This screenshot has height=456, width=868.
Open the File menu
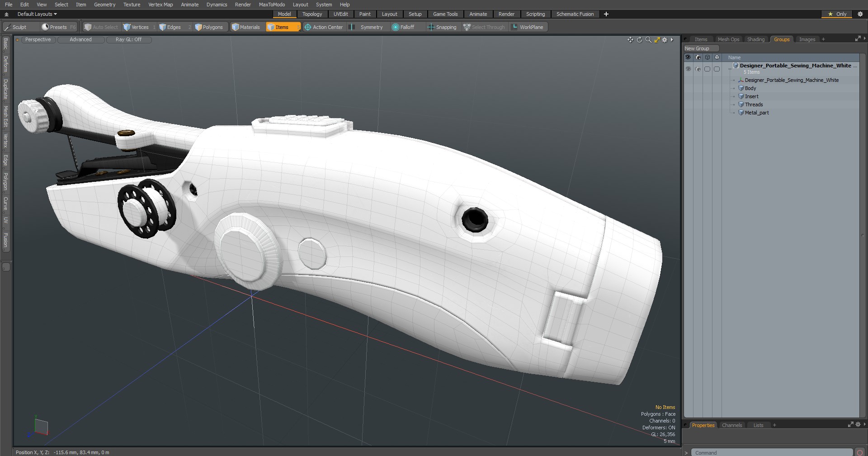click(x=9, y=5)
